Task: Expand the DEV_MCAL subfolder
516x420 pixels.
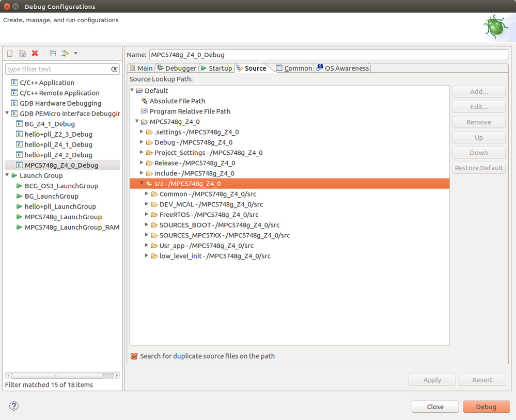Action: point(147,204)
